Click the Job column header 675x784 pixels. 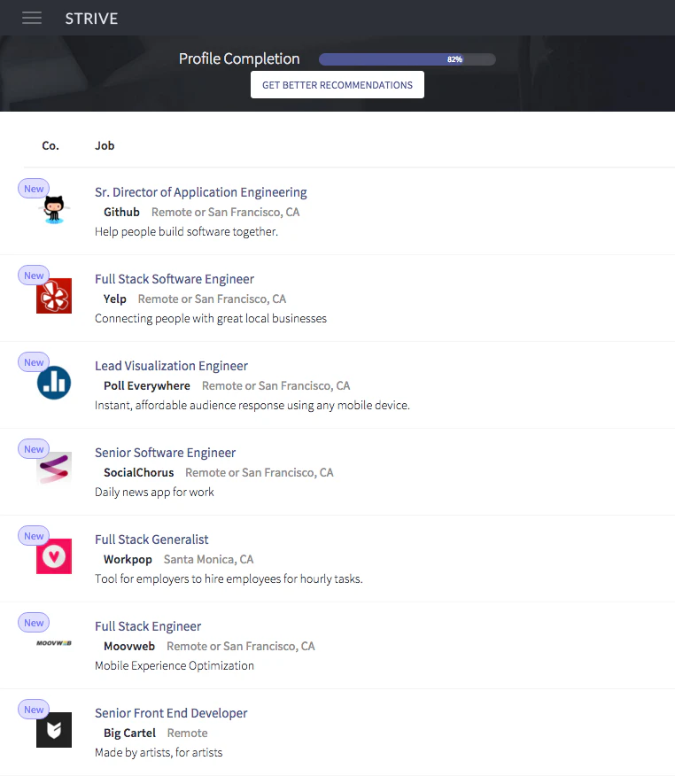(105, 145)
